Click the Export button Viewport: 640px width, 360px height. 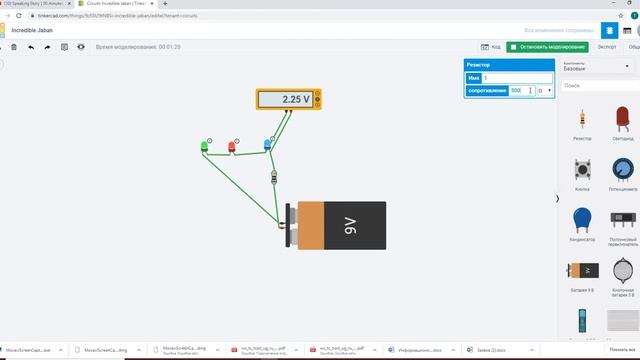607,47
